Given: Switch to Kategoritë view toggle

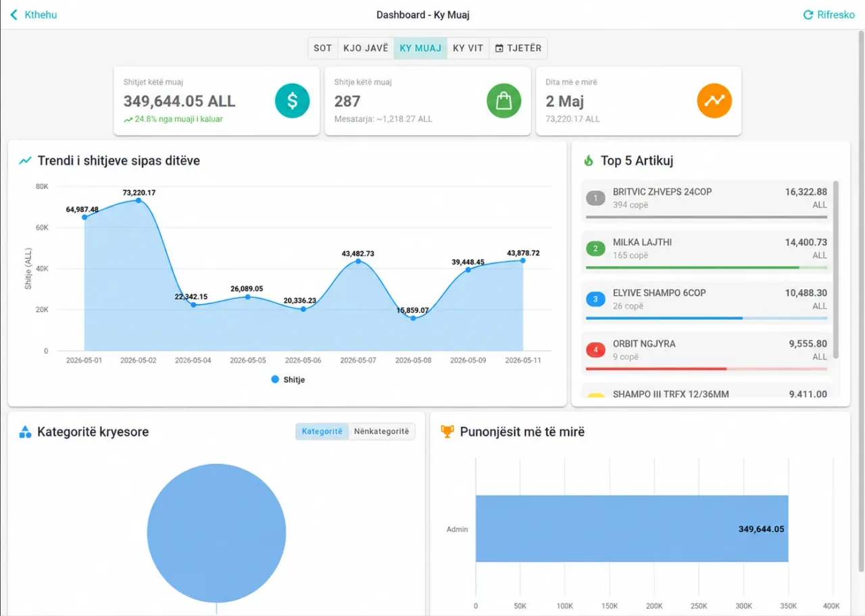Looking at the screenshot, I should pyautogui.click(x=322, y=432).
